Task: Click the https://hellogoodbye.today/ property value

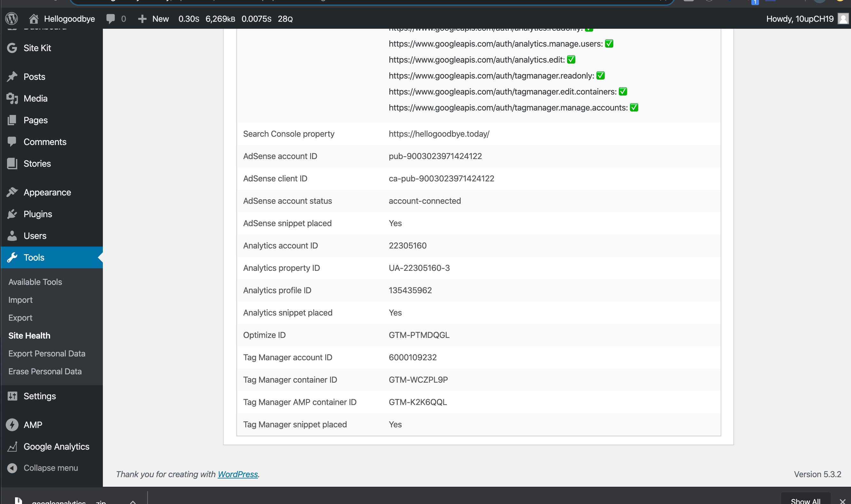Action: point(439,134)
